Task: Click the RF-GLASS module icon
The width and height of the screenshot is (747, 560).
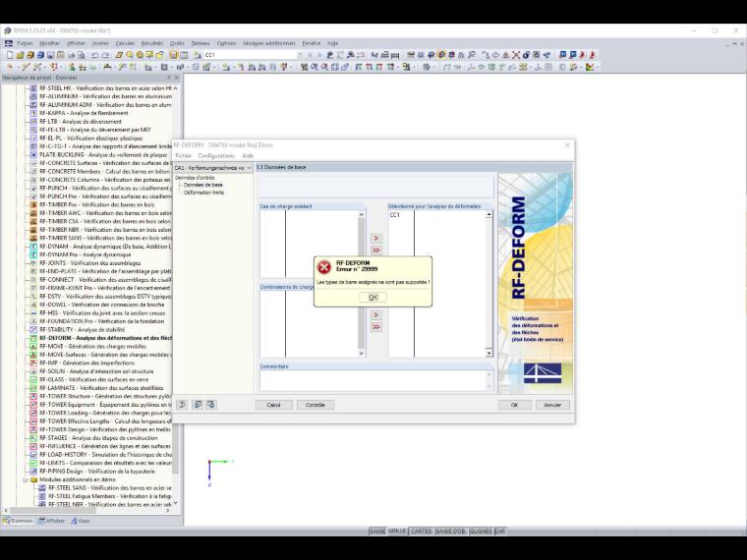Action: pos(33,379)
